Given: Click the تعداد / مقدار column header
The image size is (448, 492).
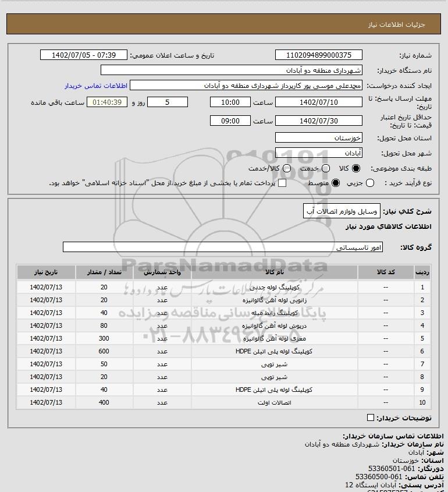Looking at the screenshot, I should click(104, 272).
